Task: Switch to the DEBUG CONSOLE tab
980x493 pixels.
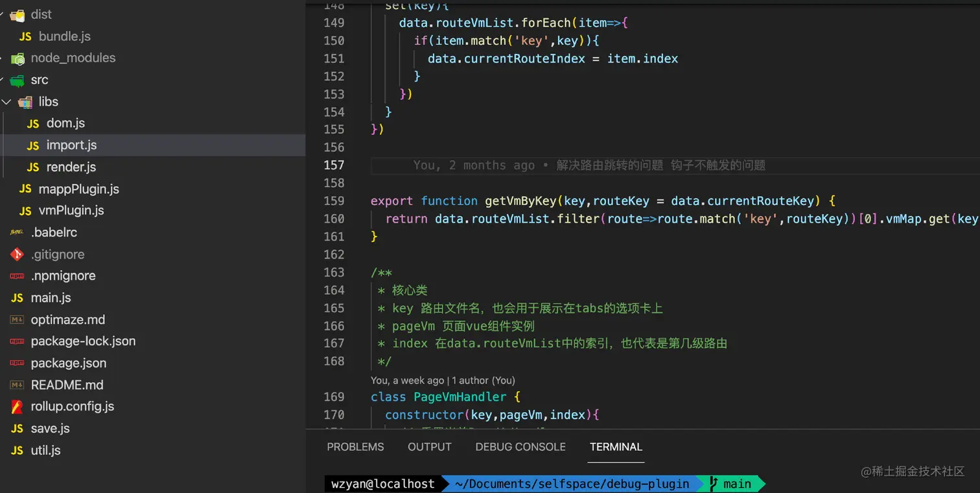Action: point(520,447)
